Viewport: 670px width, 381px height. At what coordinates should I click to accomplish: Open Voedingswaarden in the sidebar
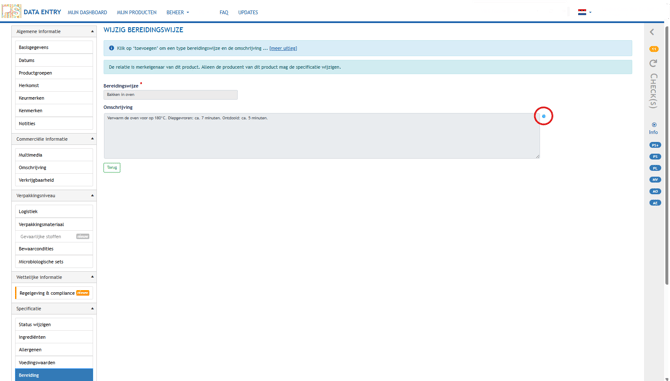click(x=54, y=363)
